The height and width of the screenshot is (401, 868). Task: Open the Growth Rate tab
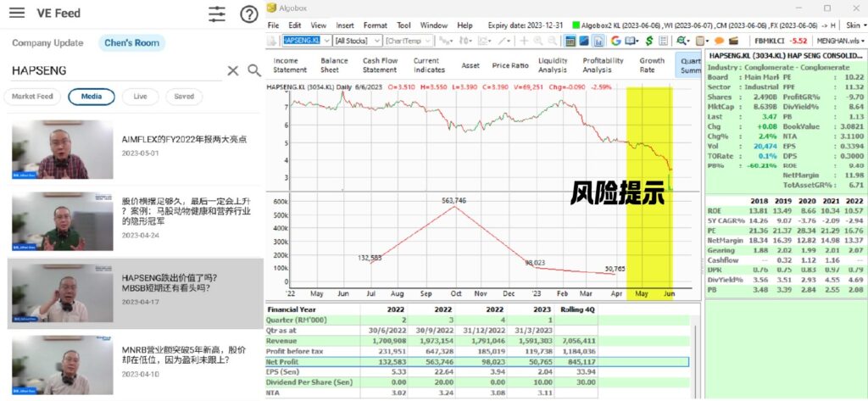click(652, 65)
